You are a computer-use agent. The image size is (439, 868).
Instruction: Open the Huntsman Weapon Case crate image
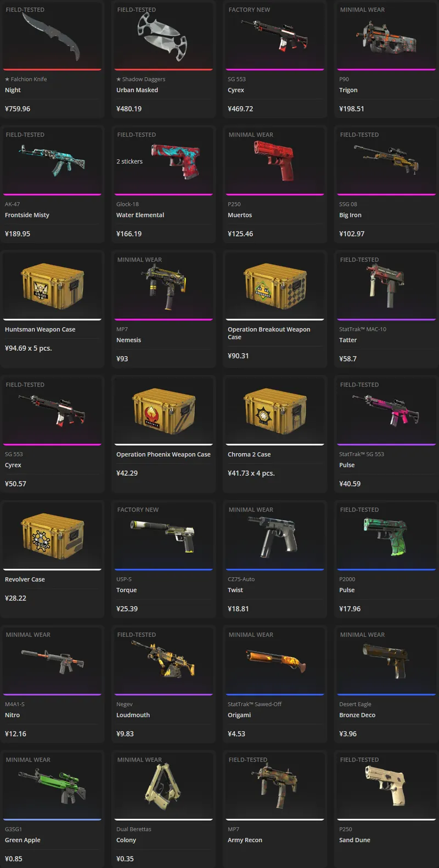[52, 285]
